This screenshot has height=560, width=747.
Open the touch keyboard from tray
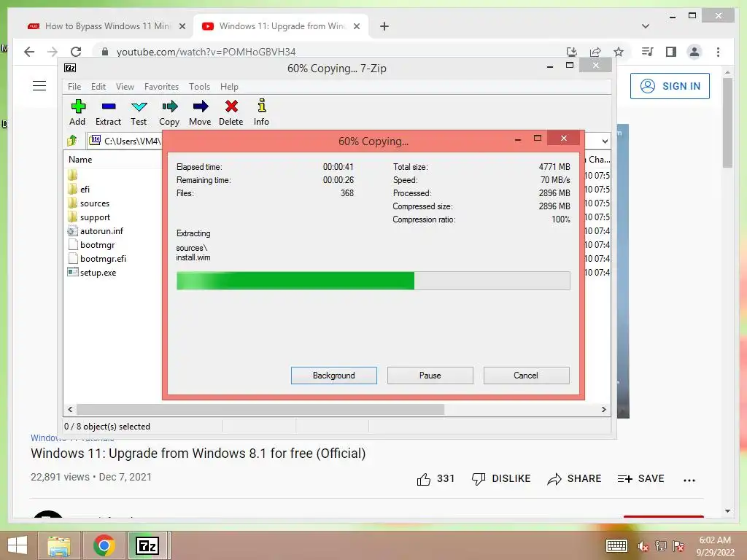616,546
